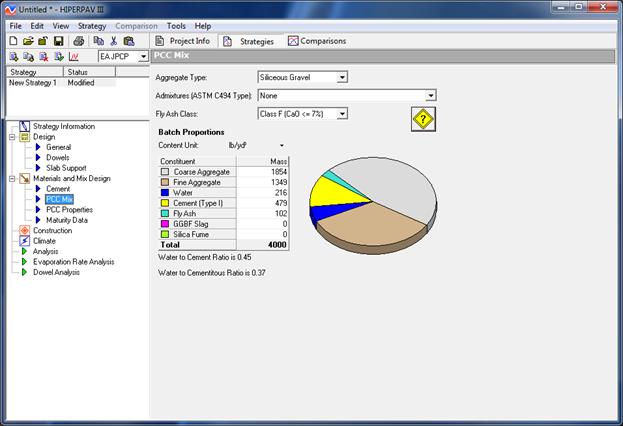Viewport: 623px width, 426px height.
Task: Open the File menu
Action: 15,26
